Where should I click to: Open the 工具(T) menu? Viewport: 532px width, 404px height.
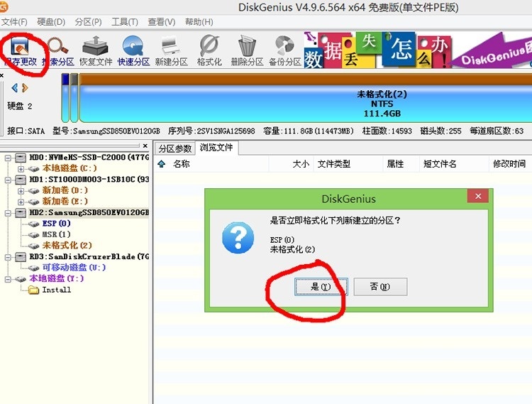(x=125, y=22)
